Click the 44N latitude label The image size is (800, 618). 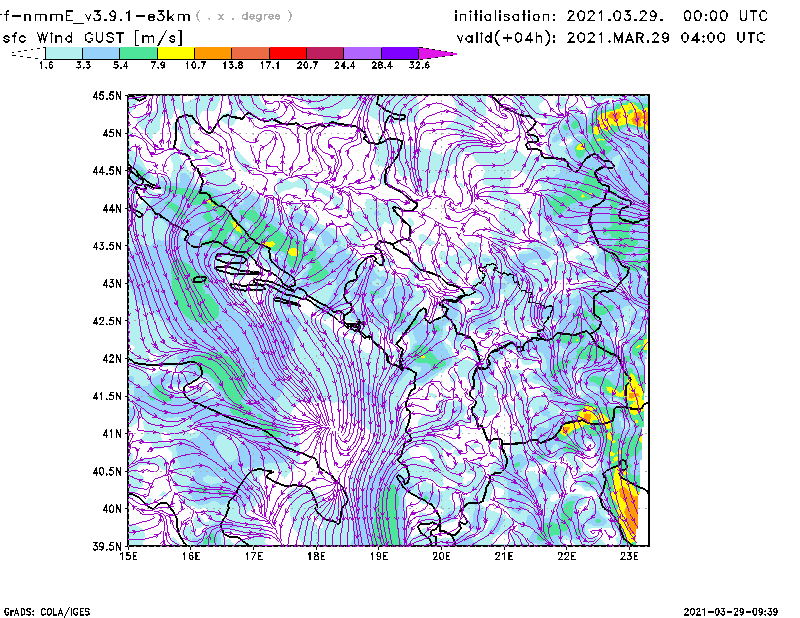(x=112, y=208)
